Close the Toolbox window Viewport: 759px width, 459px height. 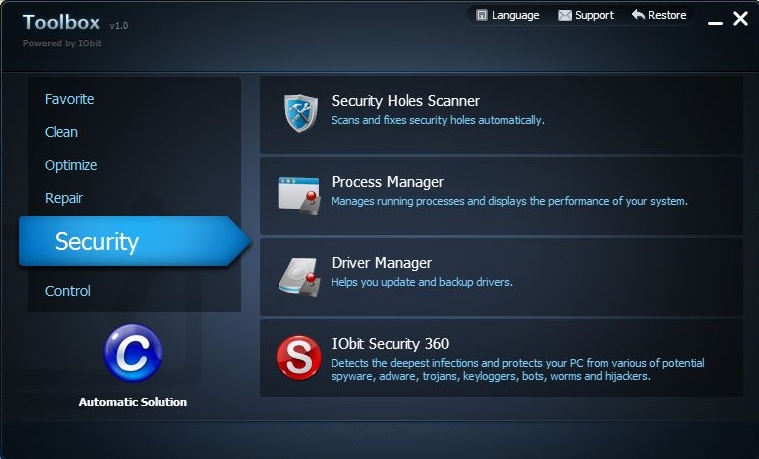(741, 18)
